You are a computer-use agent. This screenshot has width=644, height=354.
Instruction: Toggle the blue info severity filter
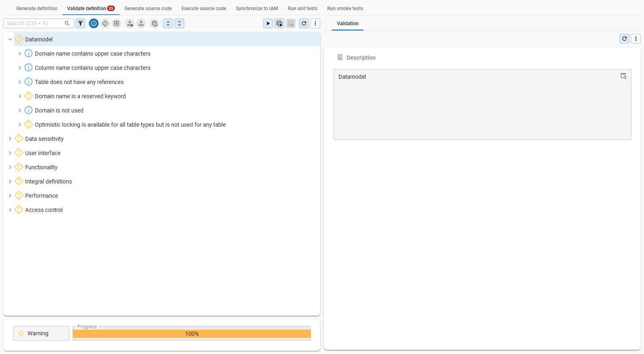[94, 24]
